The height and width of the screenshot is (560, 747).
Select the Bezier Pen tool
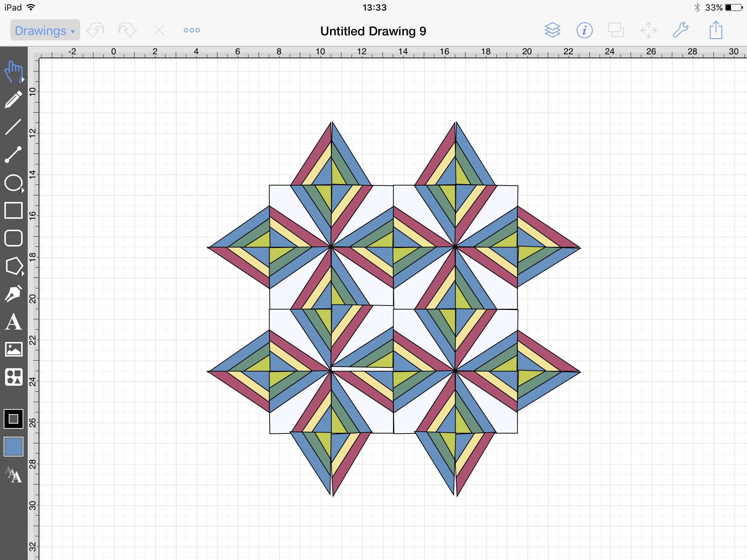13,294
